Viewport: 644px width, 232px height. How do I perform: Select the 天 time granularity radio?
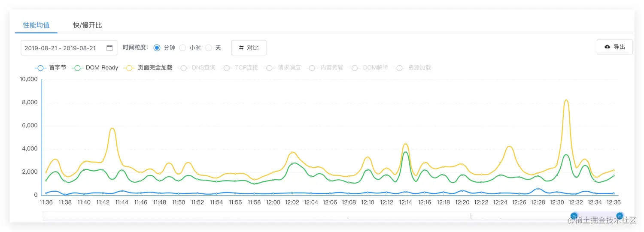[x=208, y=48]
